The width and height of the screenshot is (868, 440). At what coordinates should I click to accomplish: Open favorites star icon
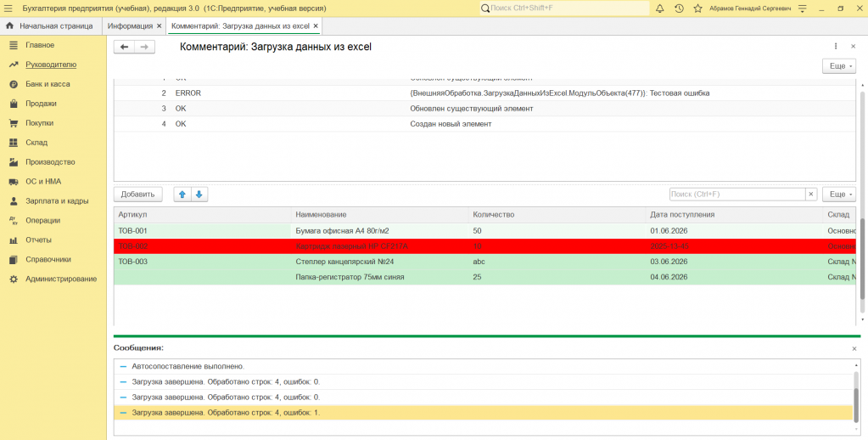coord(698,8)
